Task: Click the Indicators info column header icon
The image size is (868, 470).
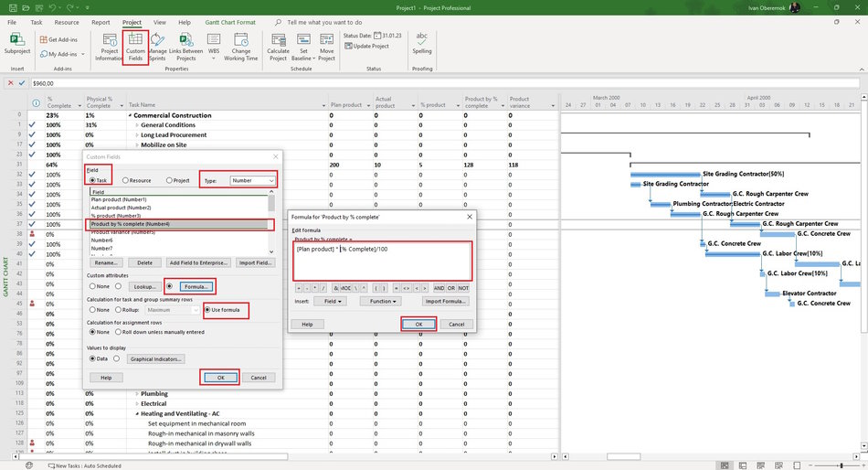Action: 36,103
